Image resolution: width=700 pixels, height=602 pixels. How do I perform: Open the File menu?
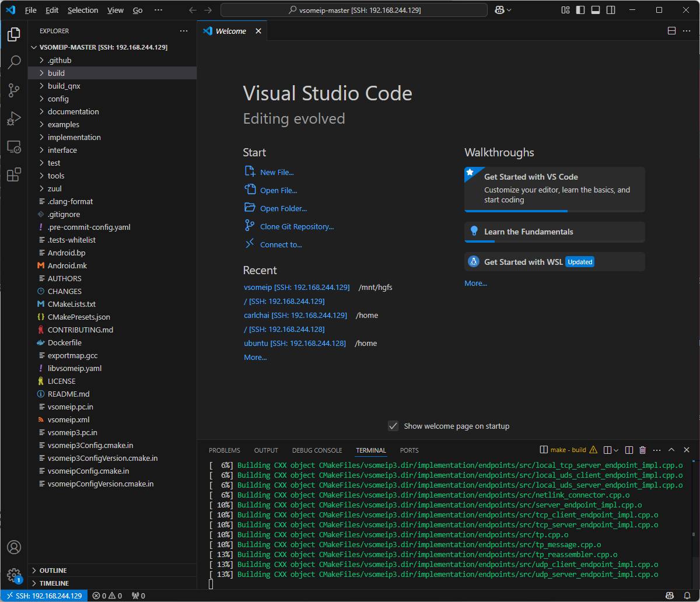pyautogui.click(x=30, y=10)
